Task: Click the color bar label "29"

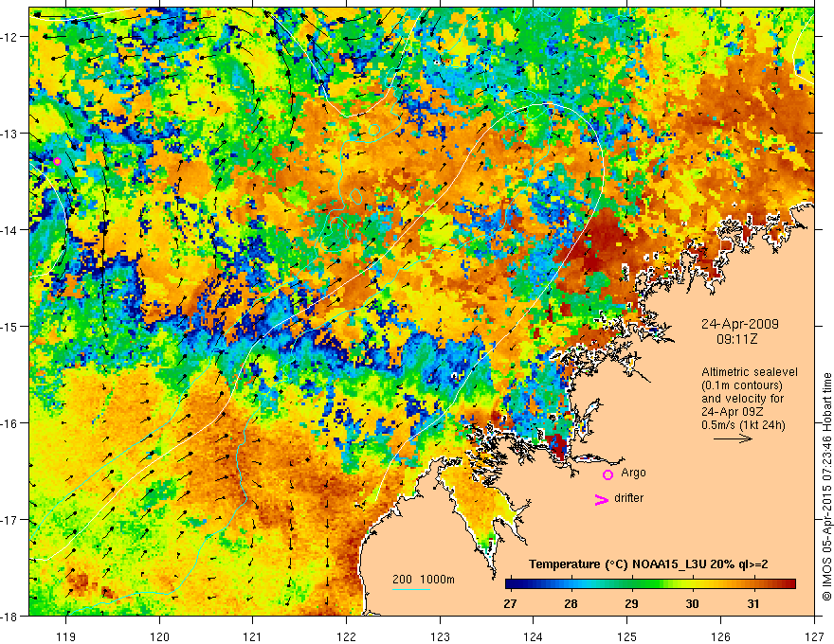Action: click(631, 604)
